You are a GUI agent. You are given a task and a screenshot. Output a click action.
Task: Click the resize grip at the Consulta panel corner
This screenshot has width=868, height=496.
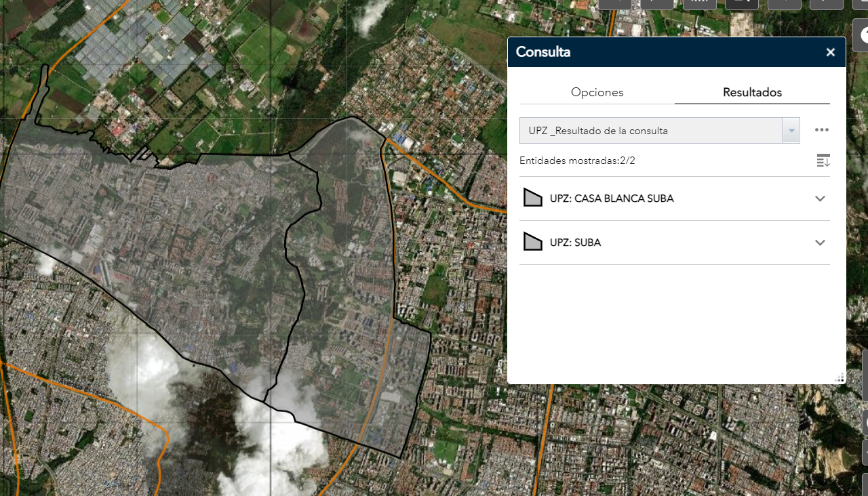[x=840, y=378]
